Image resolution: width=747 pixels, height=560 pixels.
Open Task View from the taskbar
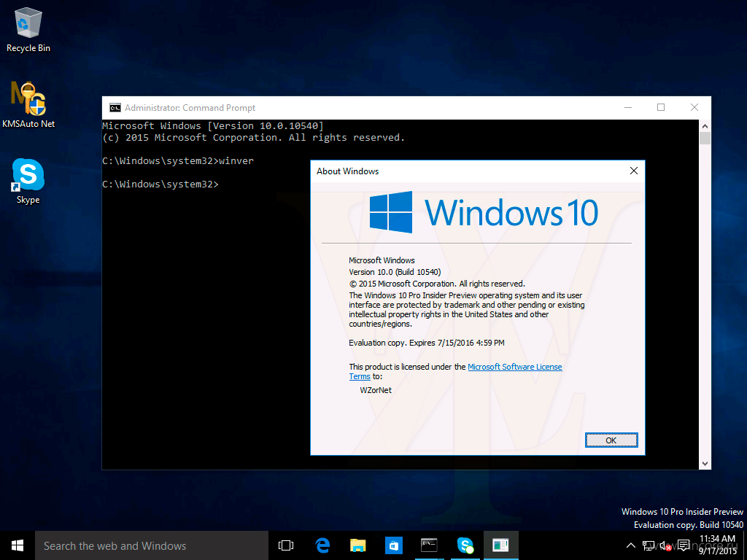[286, 545]
